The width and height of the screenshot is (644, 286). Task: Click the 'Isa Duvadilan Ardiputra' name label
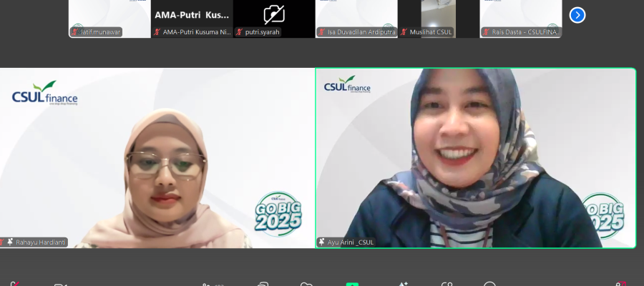[361, 32]
